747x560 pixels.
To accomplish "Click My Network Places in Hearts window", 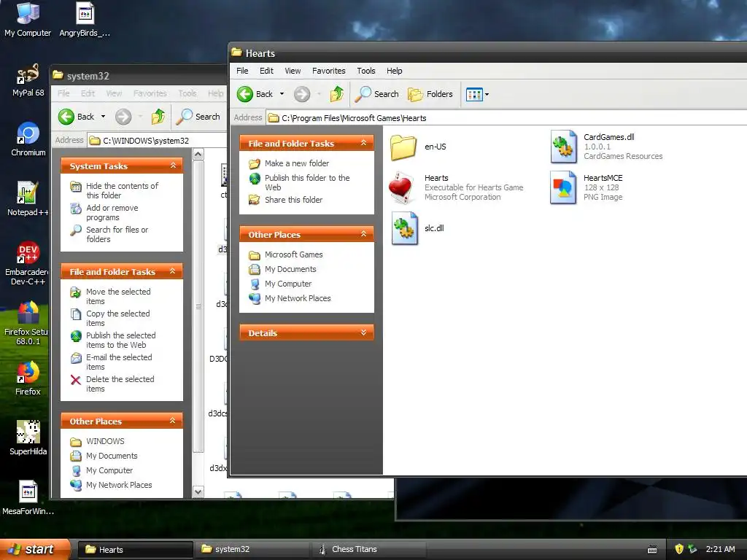I will (x=298, y=298).
